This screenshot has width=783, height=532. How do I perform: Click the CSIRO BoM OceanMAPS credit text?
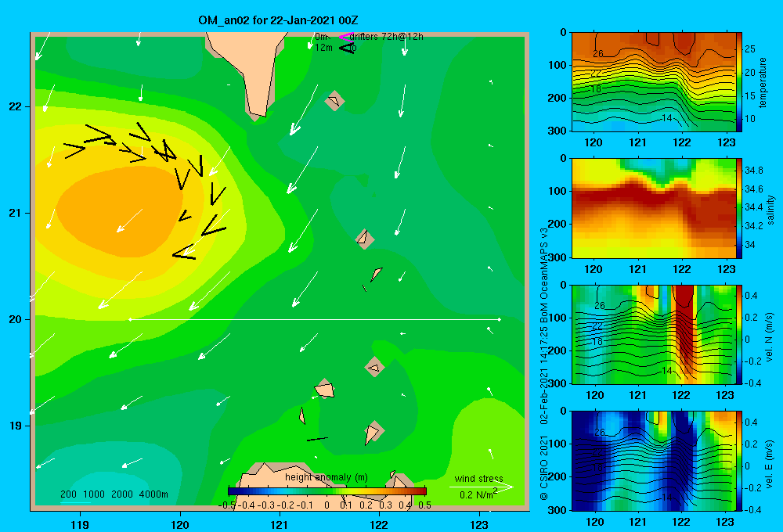click(544, 365)
